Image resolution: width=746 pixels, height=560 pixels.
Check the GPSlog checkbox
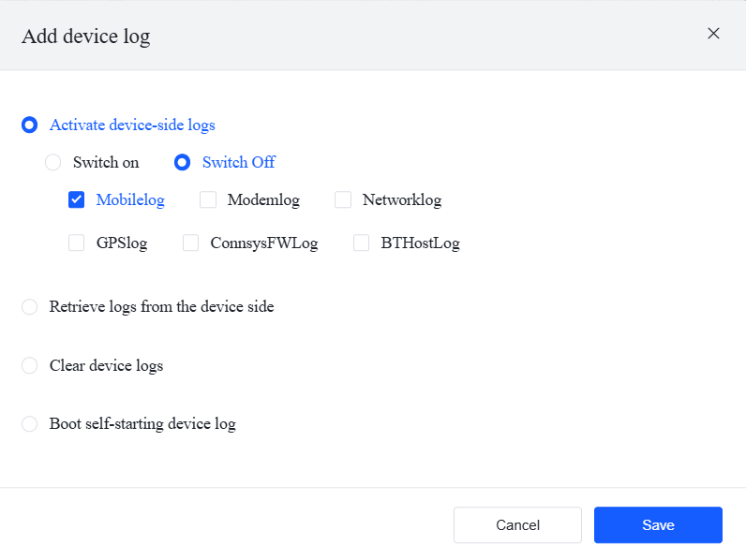point(77,243)
